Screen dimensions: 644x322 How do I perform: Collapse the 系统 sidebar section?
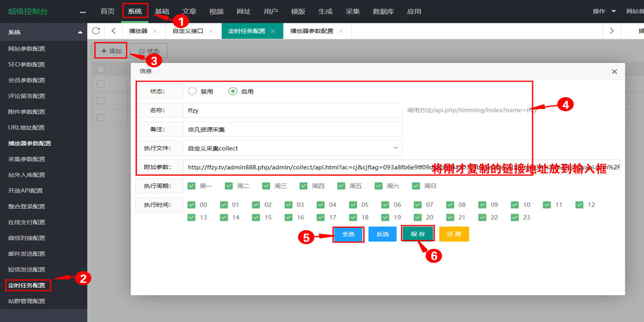[x=80, y=32]
